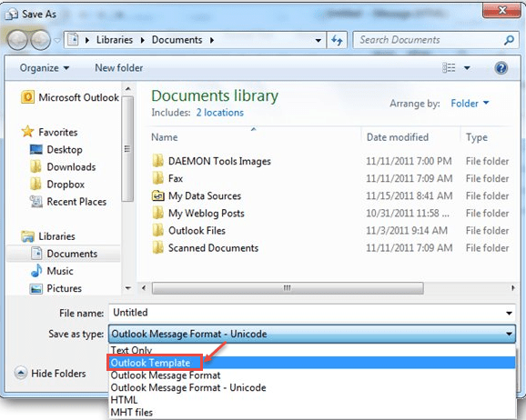
Task: Click the horizontal scrollbar in file list
Action: pos(288,288)
